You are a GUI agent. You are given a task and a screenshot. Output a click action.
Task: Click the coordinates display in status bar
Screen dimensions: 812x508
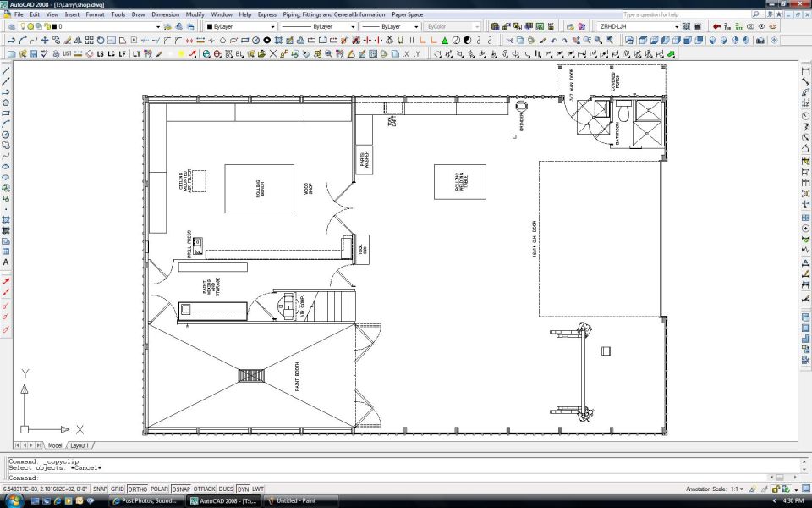46,489
